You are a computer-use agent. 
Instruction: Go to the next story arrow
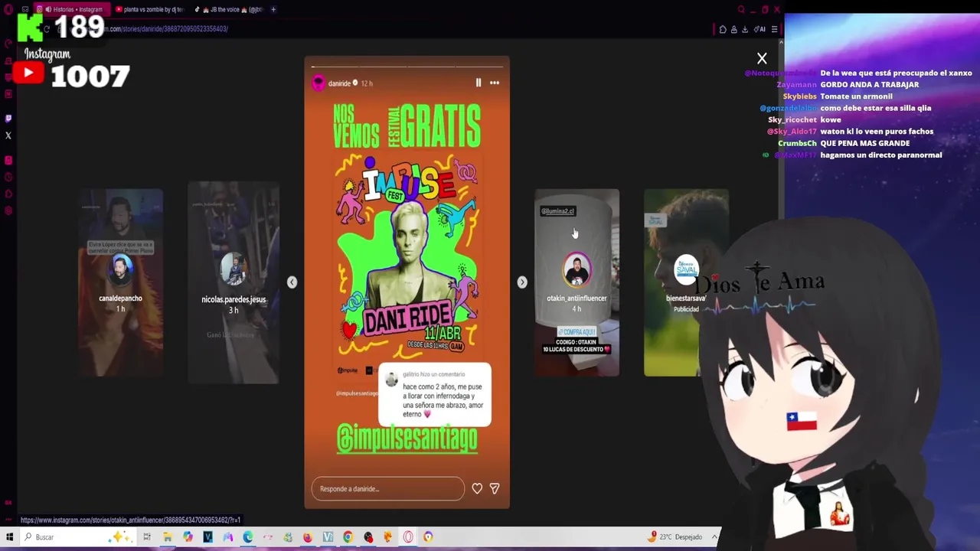522,282
